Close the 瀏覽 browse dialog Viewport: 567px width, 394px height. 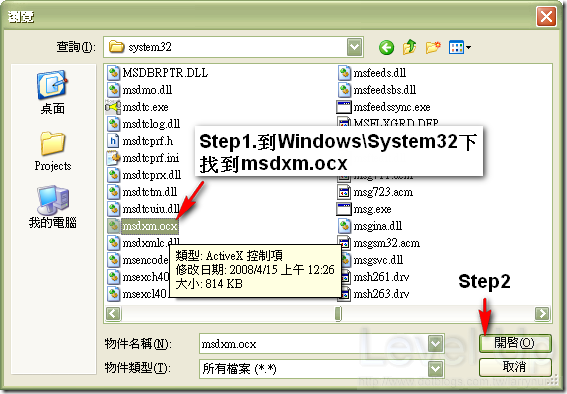coord(546,17)
